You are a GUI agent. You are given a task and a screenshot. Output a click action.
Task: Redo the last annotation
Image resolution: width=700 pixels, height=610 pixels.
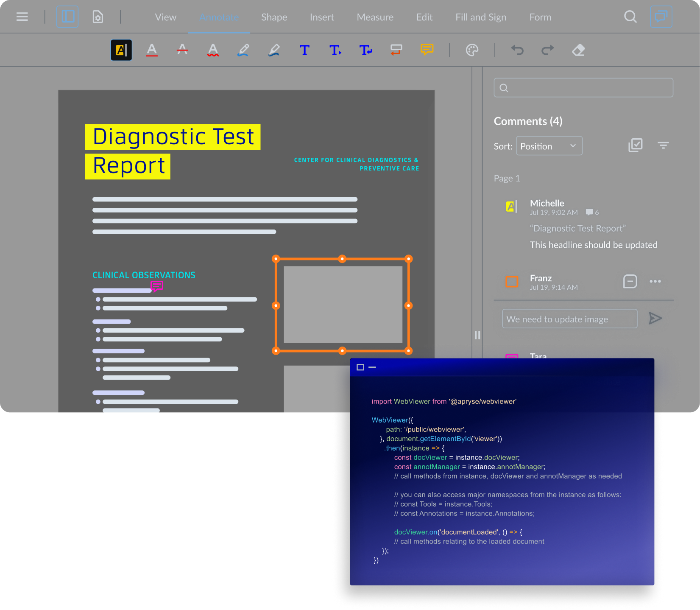(548, 50)
